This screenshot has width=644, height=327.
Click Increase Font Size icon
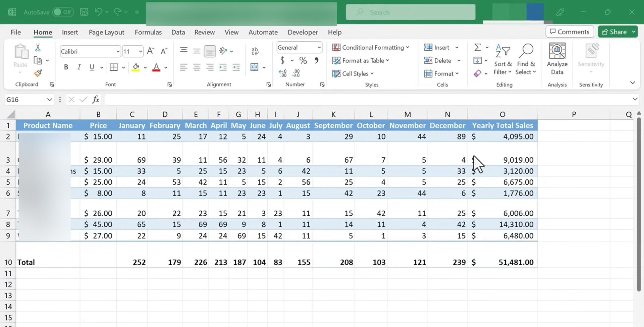[x=151, y=51]
